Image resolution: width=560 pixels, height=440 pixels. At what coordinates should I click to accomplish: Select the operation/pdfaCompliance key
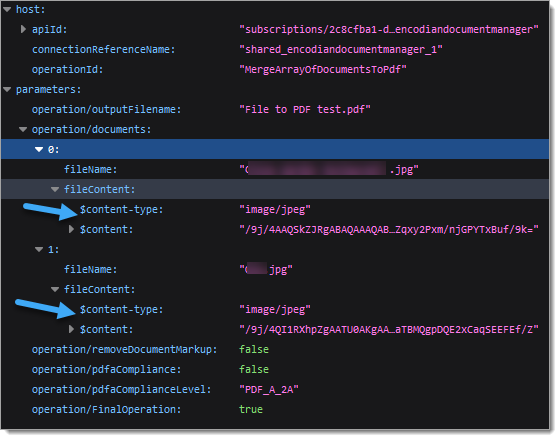106,369
